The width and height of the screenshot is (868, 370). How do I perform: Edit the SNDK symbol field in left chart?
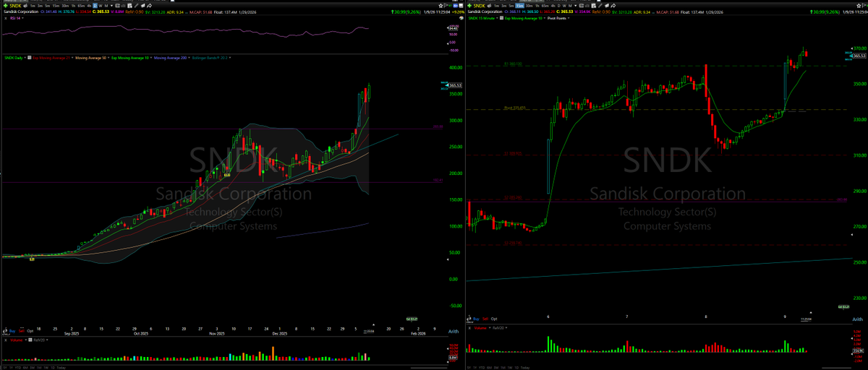15,6
